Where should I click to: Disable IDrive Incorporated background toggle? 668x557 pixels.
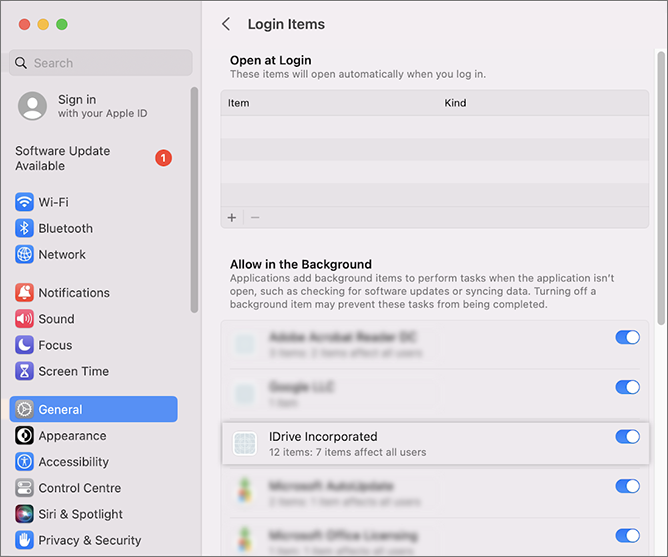pyautogui.click(x=627, y=437)
